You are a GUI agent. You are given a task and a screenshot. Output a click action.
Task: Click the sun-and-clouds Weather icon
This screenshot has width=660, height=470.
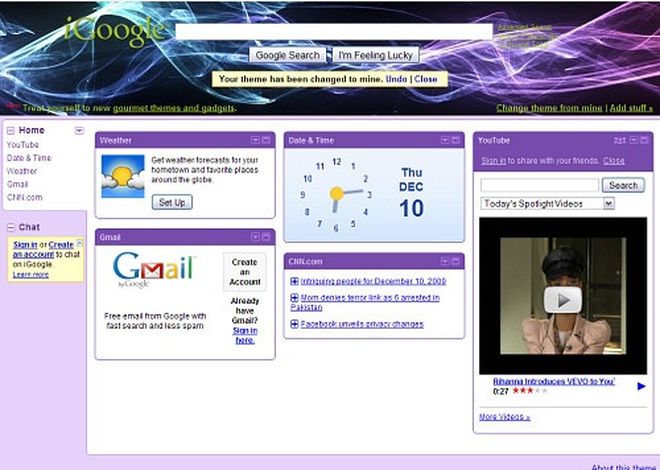pyautogui.click(x=123, y=176)
